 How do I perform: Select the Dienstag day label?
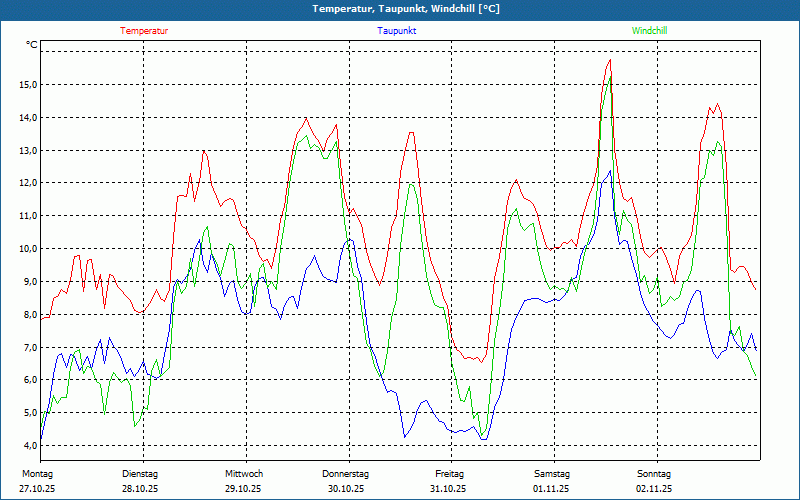pos(140,473)
